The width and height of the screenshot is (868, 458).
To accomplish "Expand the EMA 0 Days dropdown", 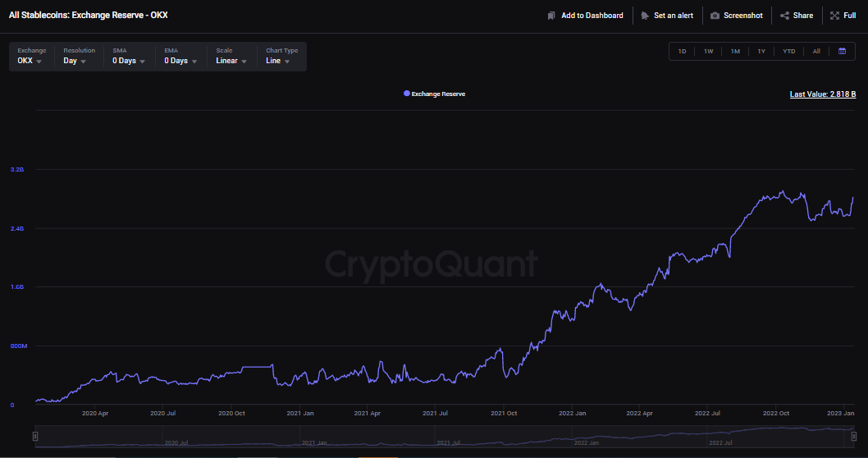I will [181, 61].
